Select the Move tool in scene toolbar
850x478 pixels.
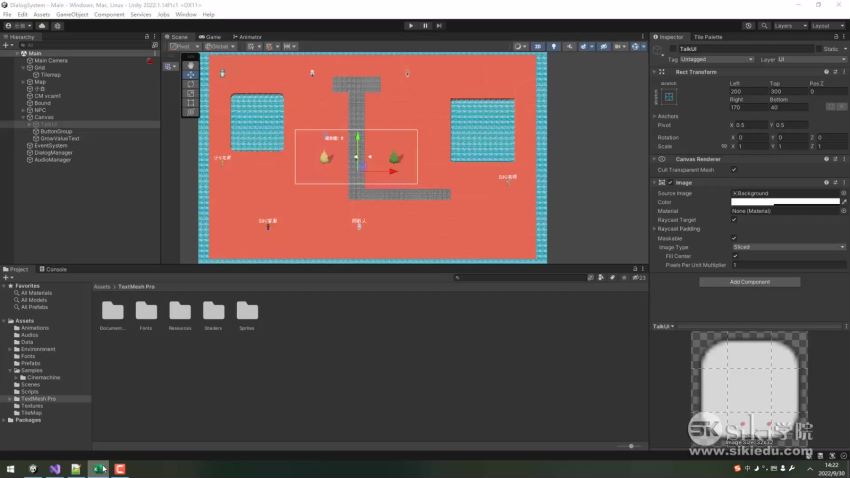191,75
